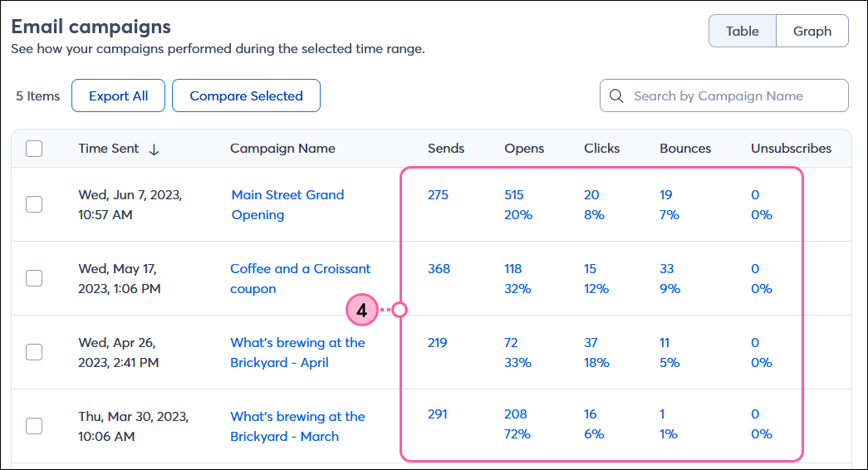The height and width of the screenshot is (470, 868).
Task: Click the Export All button
Action: click(x=119, y=95)
